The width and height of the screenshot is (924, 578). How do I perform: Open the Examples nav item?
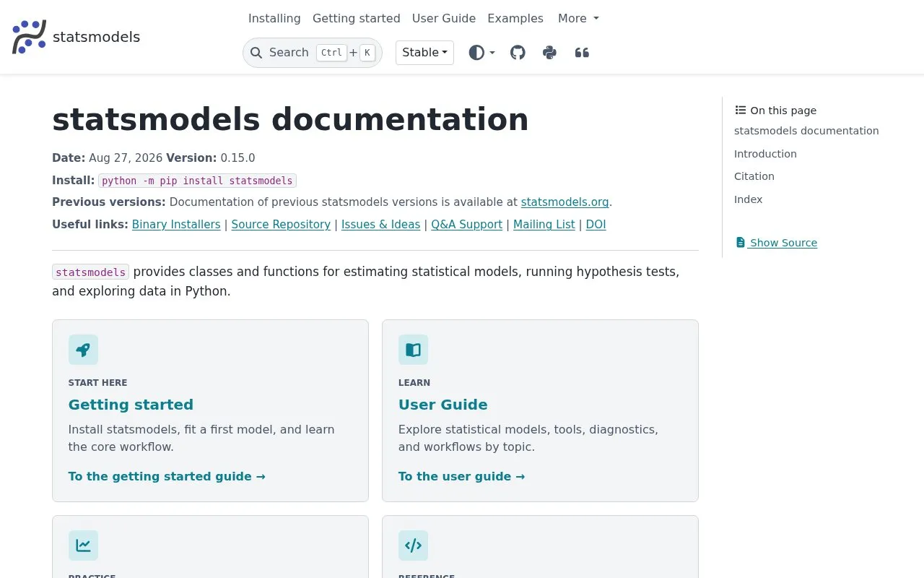click(x=515, y=18)
